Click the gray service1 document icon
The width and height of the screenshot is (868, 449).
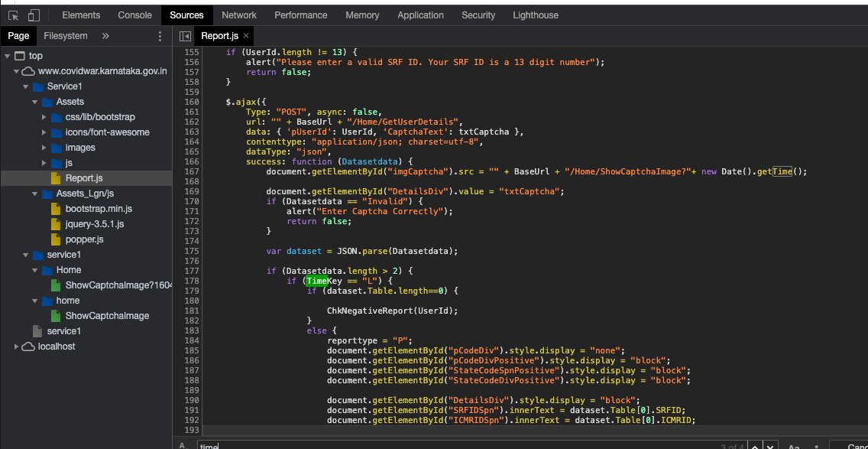37,331
